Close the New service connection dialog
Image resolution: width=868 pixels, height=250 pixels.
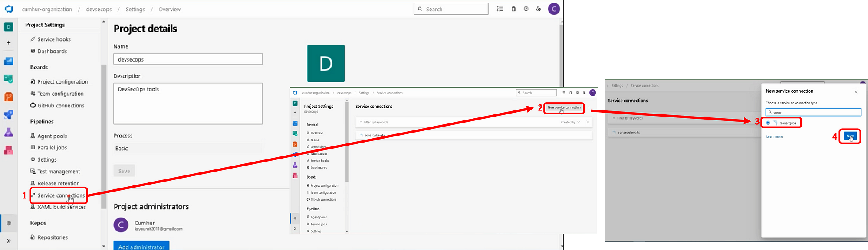856,92
